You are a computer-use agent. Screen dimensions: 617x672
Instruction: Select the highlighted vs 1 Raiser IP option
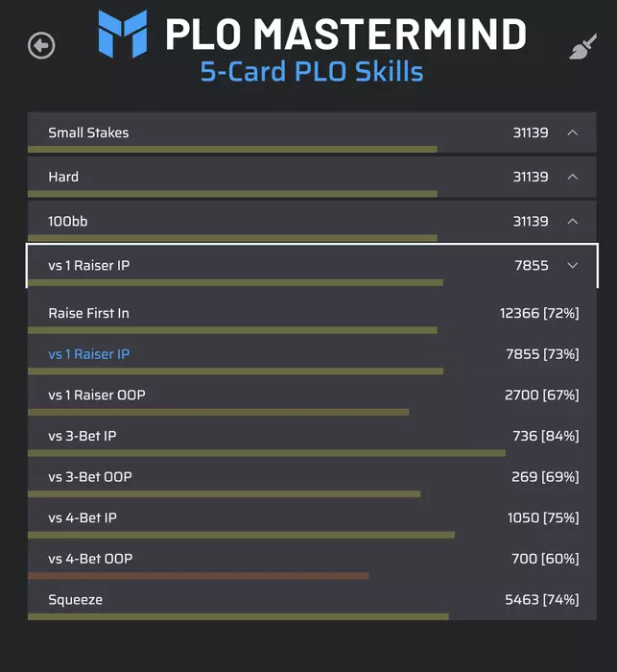(x=89, y=354)
